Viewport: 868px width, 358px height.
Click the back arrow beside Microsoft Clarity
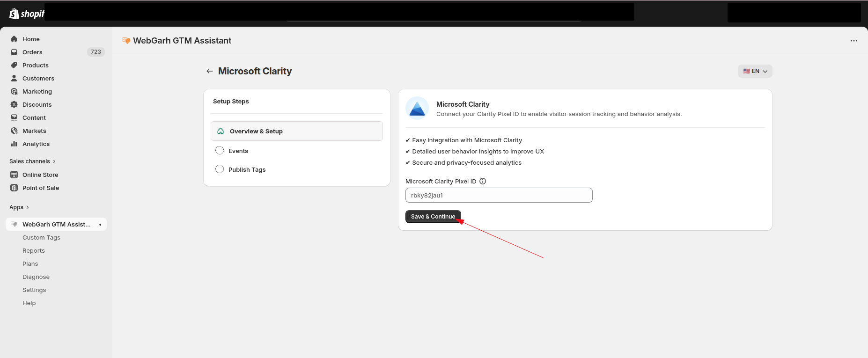pyautogui.click(x=209, y=71)
